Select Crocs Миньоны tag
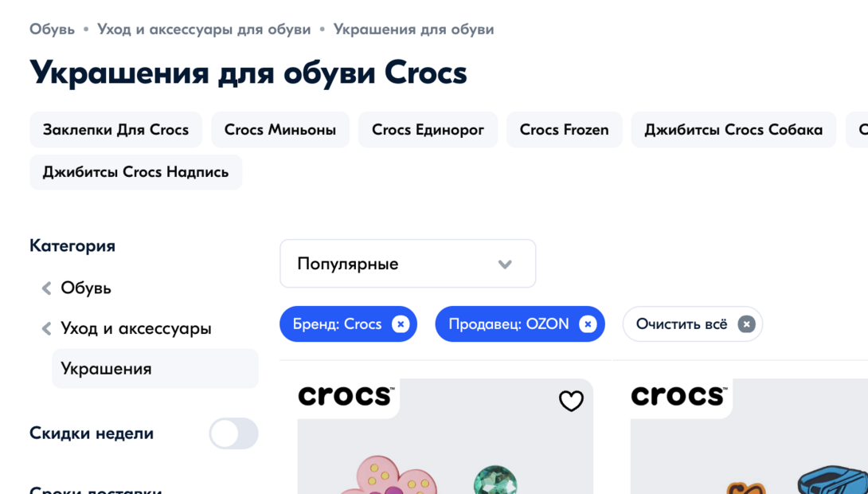This screenshot has height=494, width=868. tap(280, 130)
